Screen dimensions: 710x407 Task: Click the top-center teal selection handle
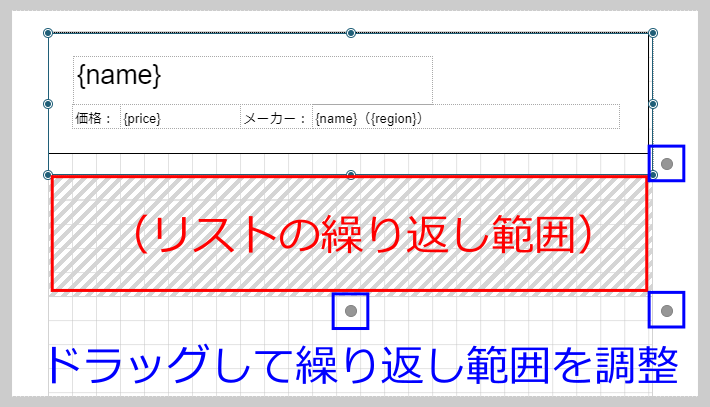point(350,33)
